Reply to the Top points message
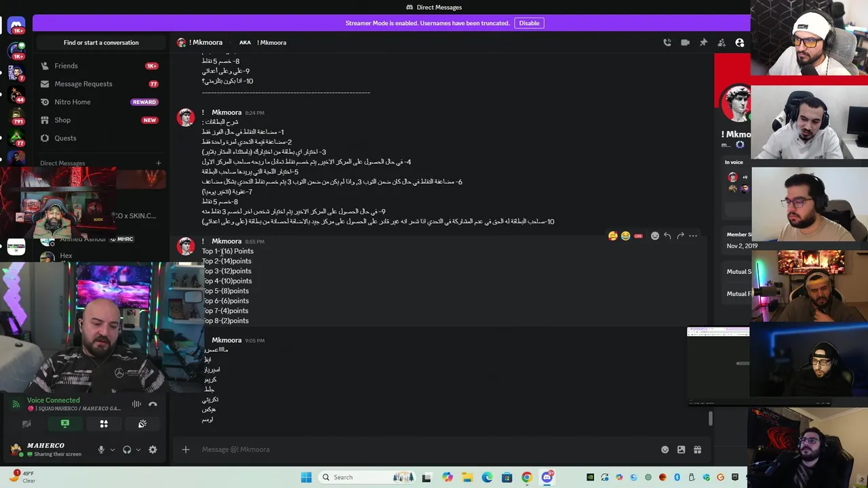 tap(667, 236)
